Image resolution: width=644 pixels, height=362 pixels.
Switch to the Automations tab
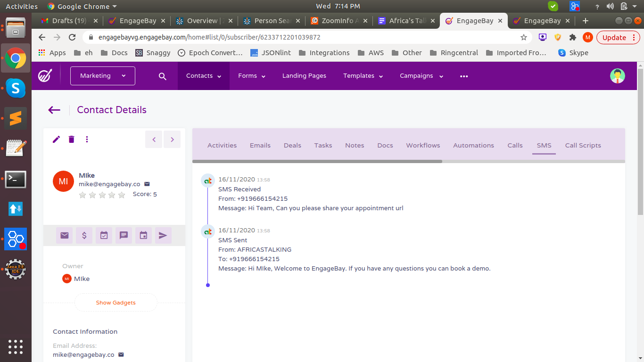tap(473, 145)
